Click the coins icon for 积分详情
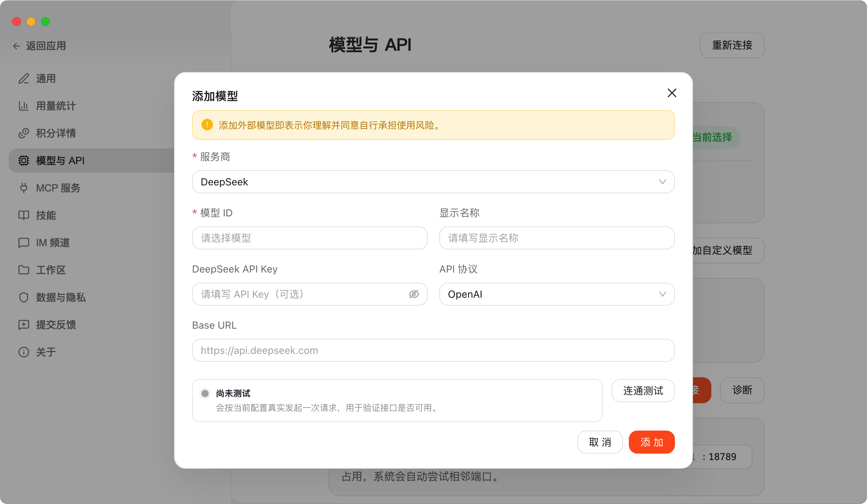867x504 pixels. coord(24,133)
